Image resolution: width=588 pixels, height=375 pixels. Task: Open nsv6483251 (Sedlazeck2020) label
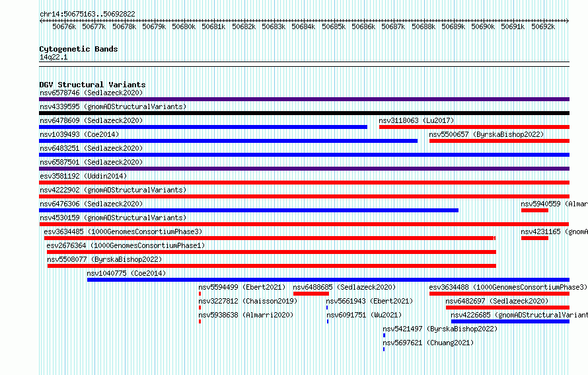91,148
